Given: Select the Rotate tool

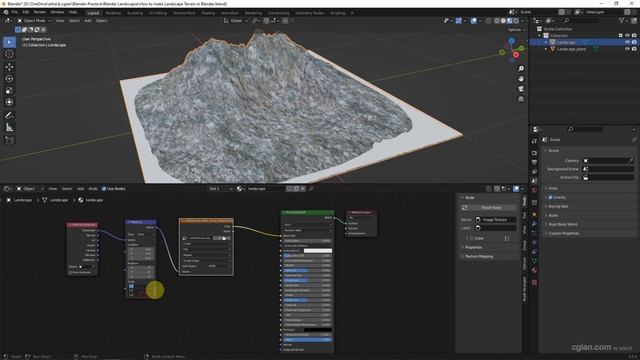Looking at the screenshot, I should [9, 79].
